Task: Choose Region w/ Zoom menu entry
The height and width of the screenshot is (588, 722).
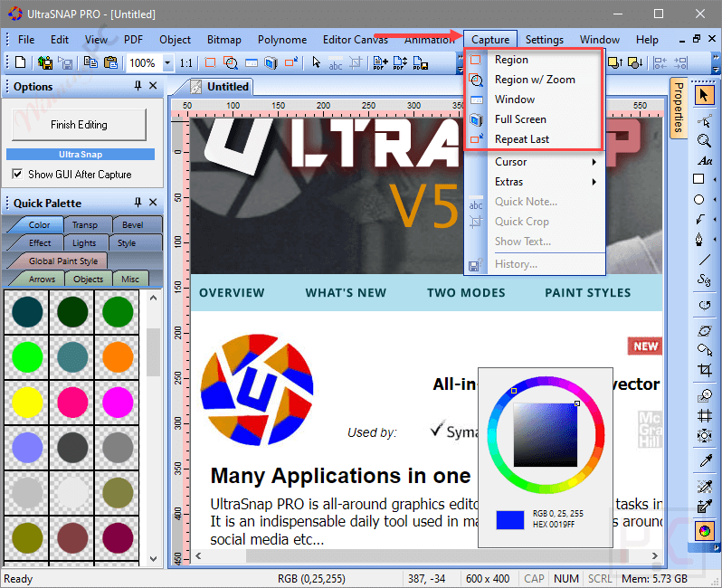Action: [x=535, y=80]
